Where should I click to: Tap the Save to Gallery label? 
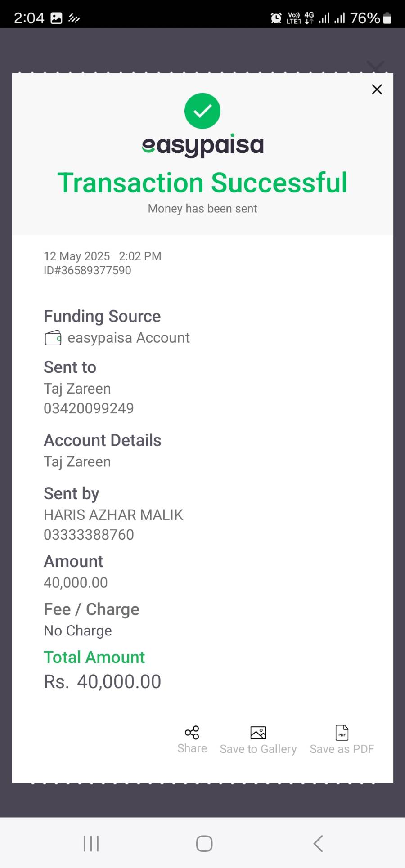pos(258,749)
